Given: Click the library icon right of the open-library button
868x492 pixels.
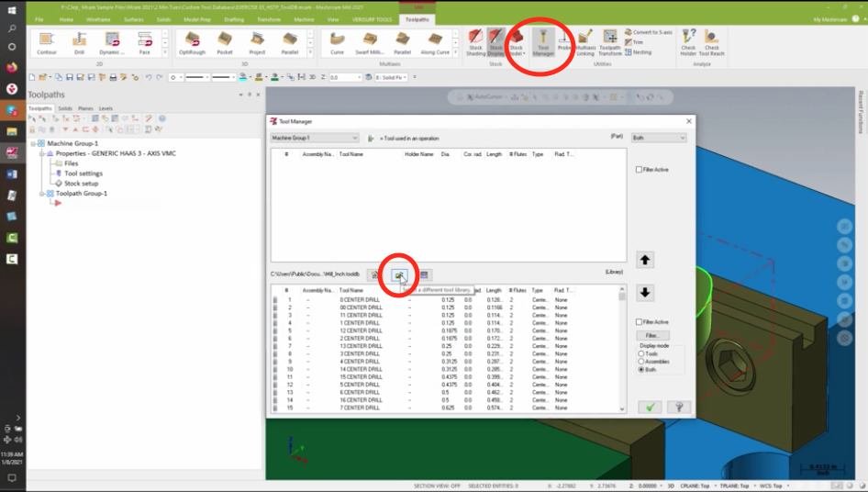Looking at the screenshot, I should [424, 274].
